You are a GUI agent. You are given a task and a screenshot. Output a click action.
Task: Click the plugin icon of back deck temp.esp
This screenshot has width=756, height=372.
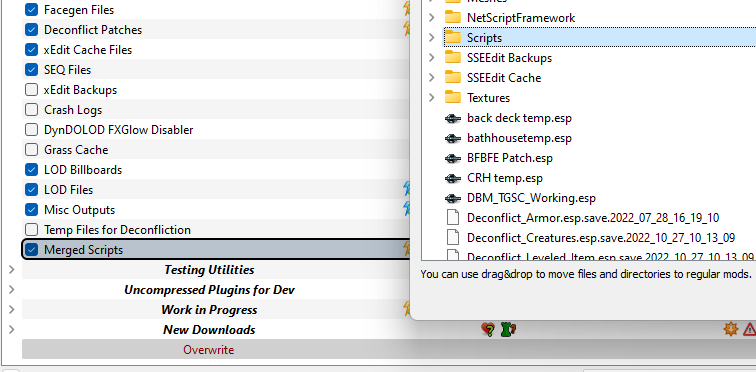(453, 118)
